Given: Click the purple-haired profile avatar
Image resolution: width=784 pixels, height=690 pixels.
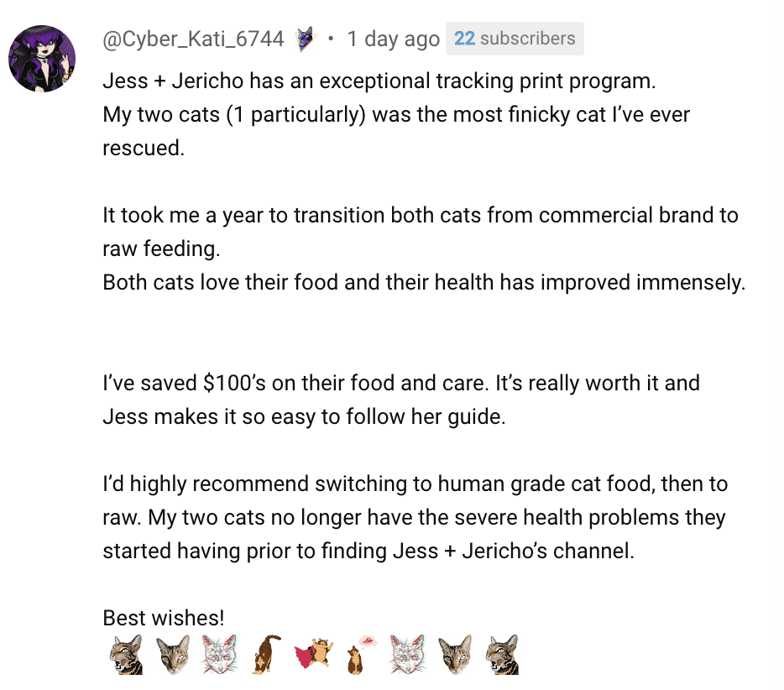Looking at the screenshot, I should click(42, 58).
